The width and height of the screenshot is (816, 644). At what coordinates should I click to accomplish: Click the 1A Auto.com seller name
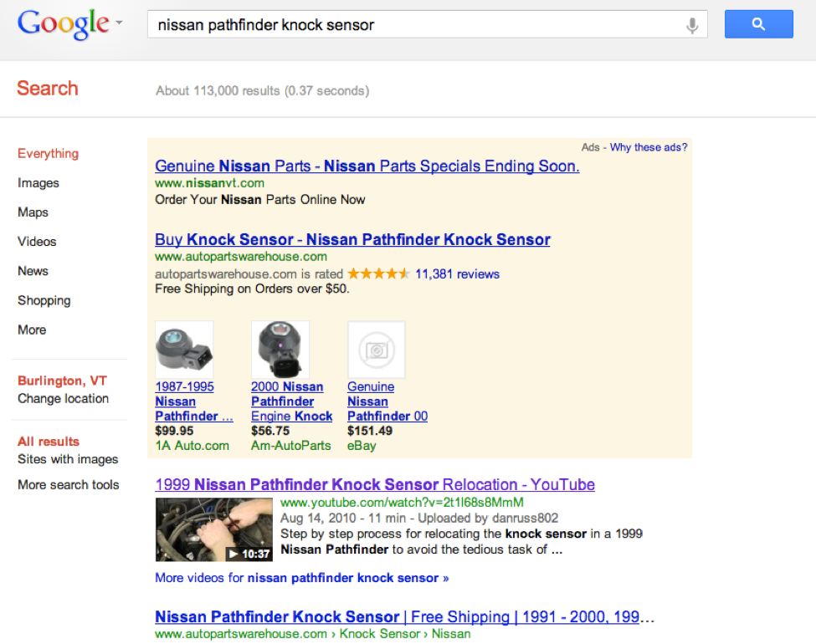click(192, 446)
